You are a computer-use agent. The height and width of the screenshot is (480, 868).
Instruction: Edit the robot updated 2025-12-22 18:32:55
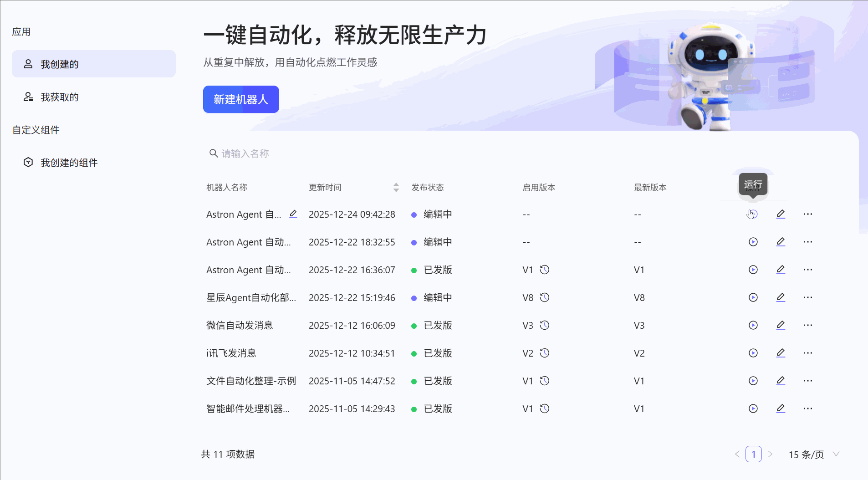tap(781, 242)
